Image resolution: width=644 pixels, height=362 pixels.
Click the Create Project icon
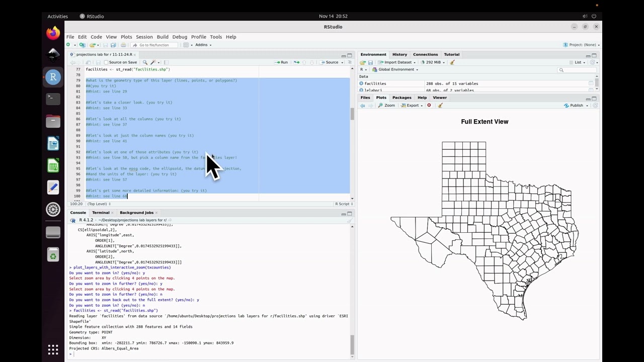(x=82, y=45)
